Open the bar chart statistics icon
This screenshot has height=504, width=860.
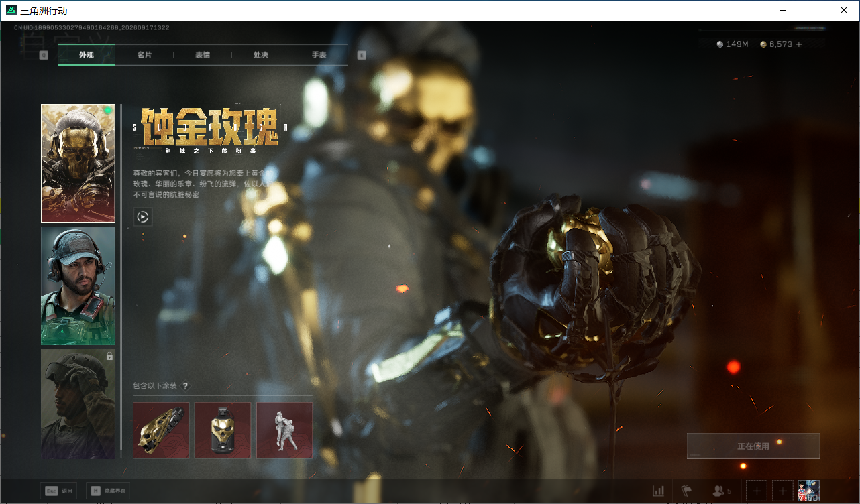659,491
